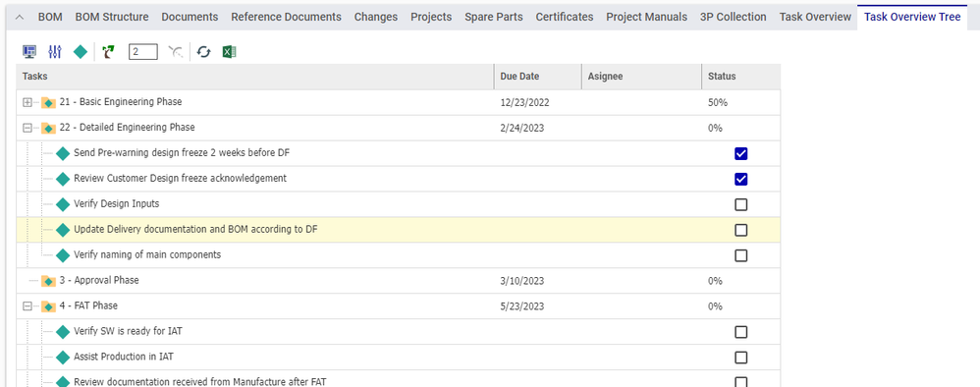Check Assist Production in IAT status box

point(741,358)
